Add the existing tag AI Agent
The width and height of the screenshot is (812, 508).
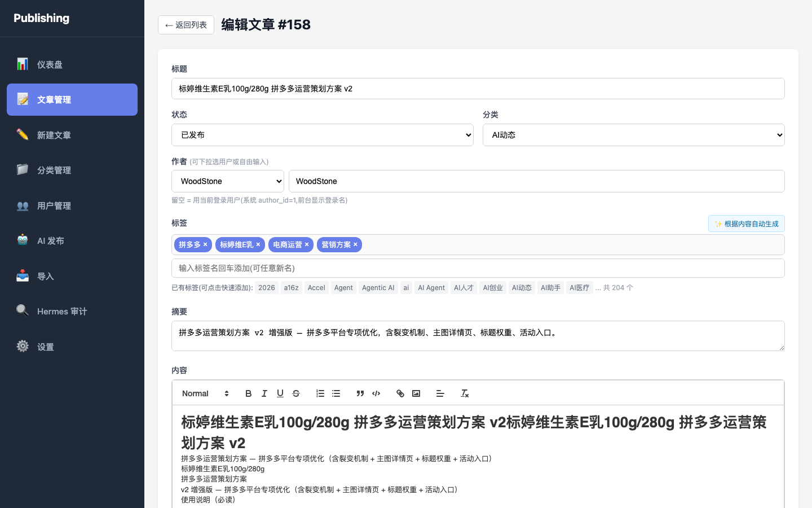pyautogui.click(x=431, y=288)
